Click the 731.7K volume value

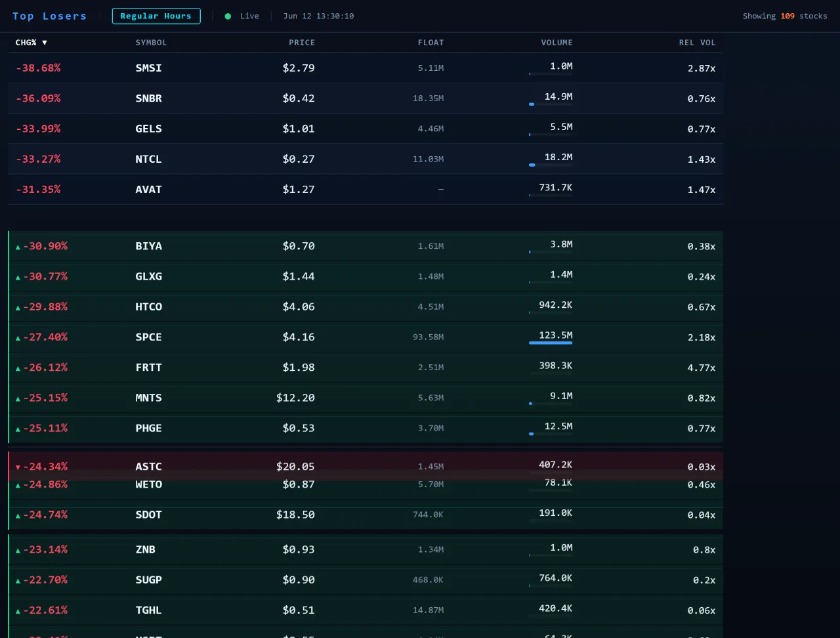[x=556, y=187]
